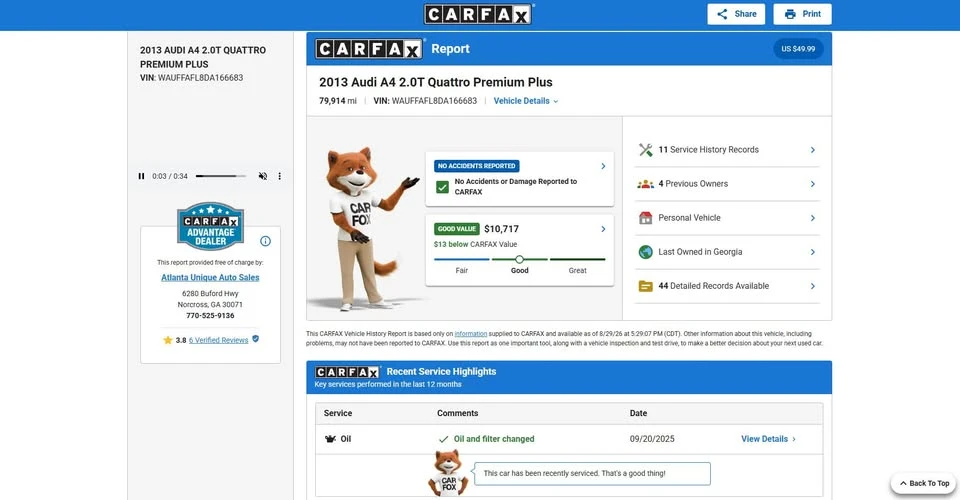Expand chevron for Previous Owners
The height and width of the screenshot is (500, 960).
click(812, 184)
